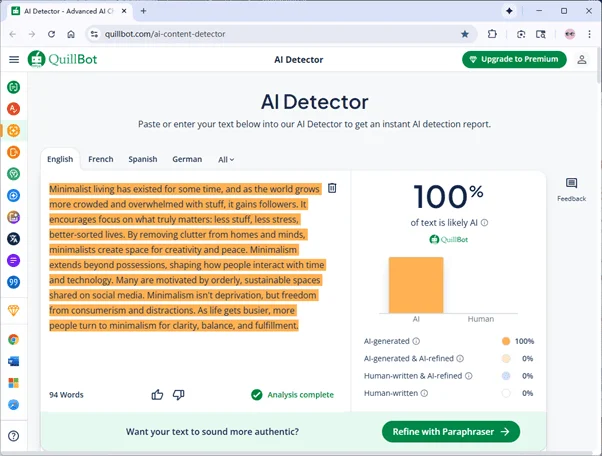The height and width of the screenshot is (456, 602).
Task: Click the Premium diamond sidebar icon
Action: point(13,311)
